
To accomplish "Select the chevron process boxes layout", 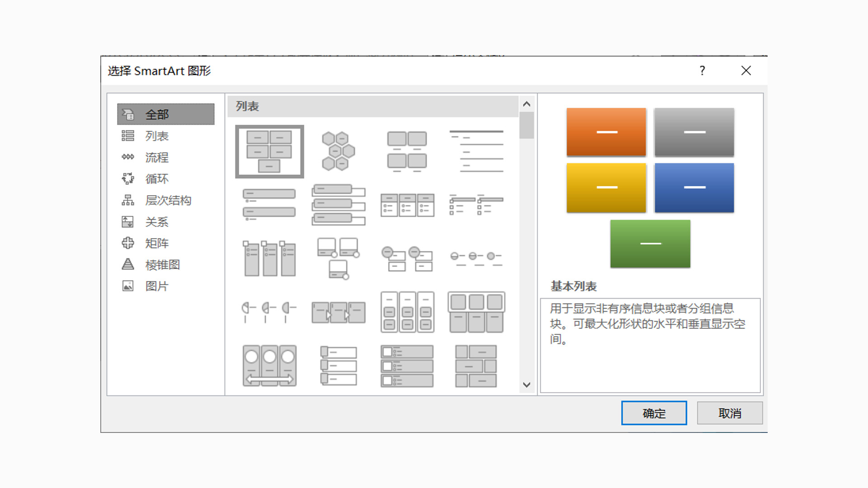I will point(338,312).
